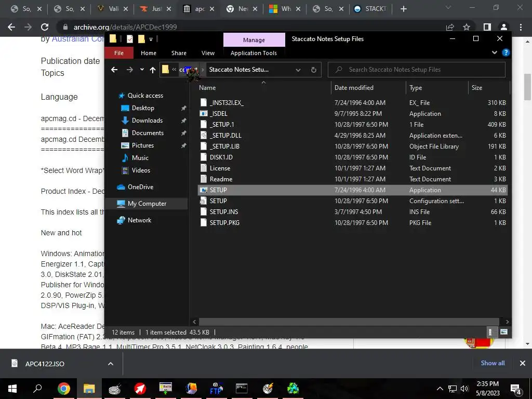Image resolution: width=532 pixels, height=399 pixels.
Task: Open Windows taskbar search
Action: tap(37, 389)
